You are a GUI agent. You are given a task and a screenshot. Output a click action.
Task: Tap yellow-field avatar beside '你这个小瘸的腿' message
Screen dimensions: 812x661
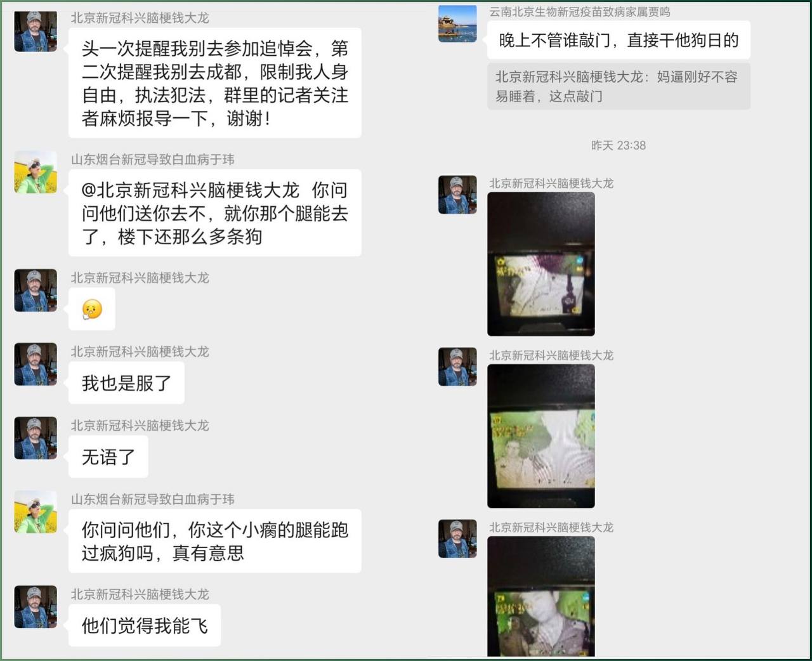[36, 511]
